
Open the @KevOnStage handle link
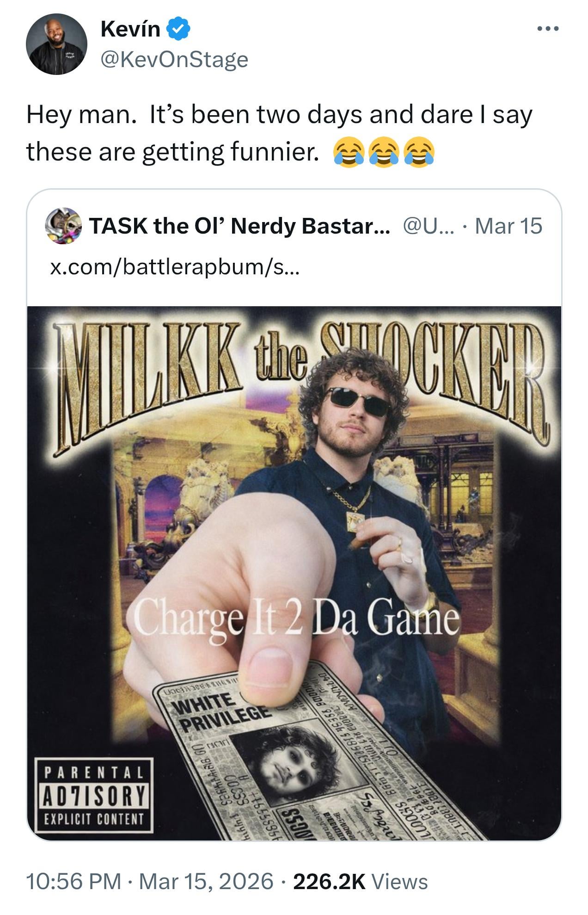tap(174, 59)
